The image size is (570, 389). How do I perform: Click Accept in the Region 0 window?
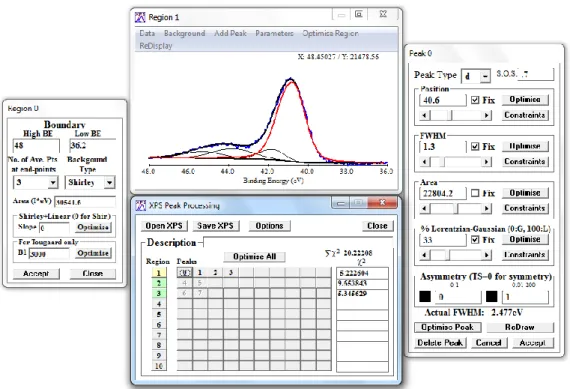36,273
